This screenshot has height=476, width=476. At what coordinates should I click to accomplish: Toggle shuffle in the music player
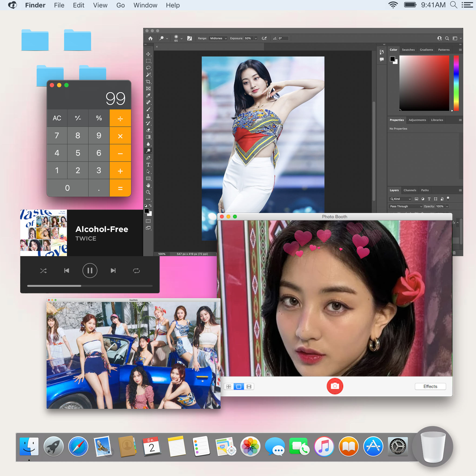pyautogui.click(x=43, y=271)
